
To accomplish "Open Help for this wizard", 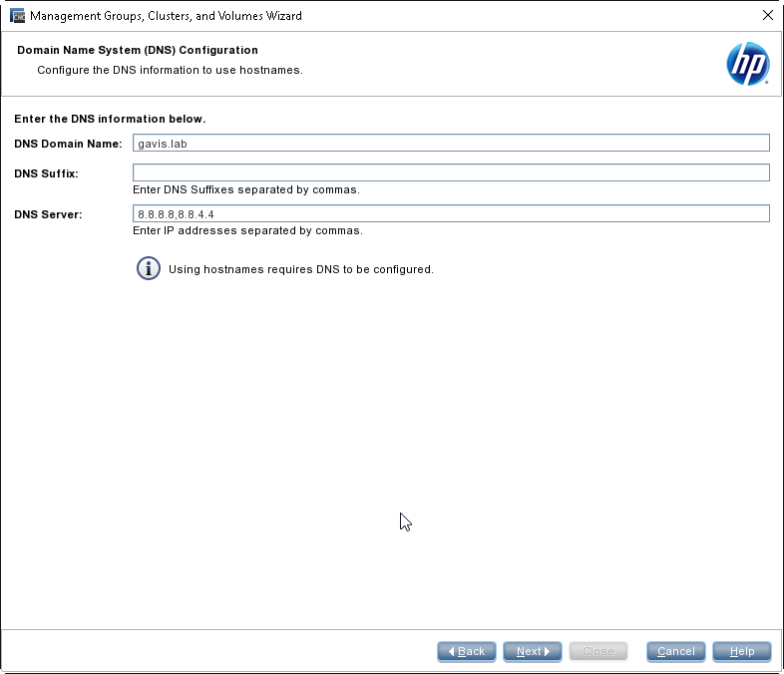I will (x=742, y=651).
